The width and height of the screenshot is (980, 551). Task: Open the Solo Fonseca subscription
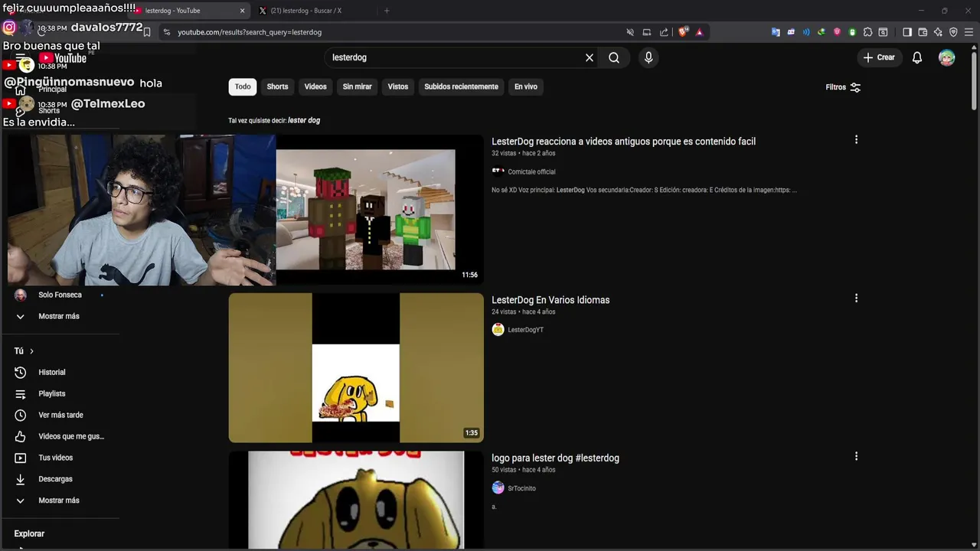point(60,295)
